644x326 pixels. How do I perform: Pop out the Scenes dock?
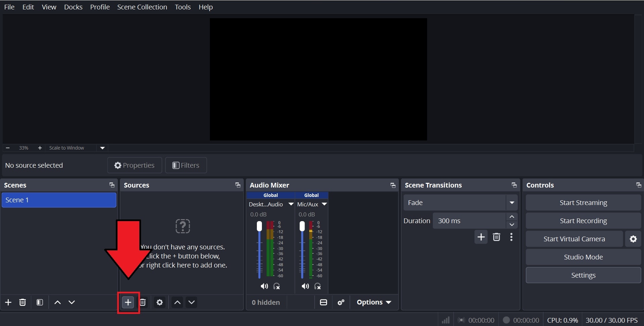pos(112,185)
